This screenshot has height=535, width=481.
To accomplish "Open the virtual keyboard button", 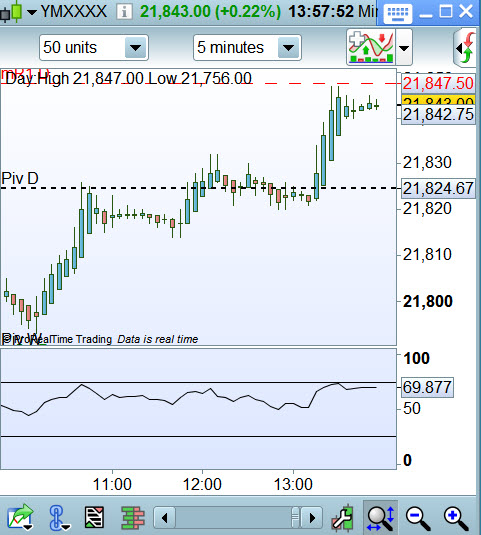I will 397,14.
